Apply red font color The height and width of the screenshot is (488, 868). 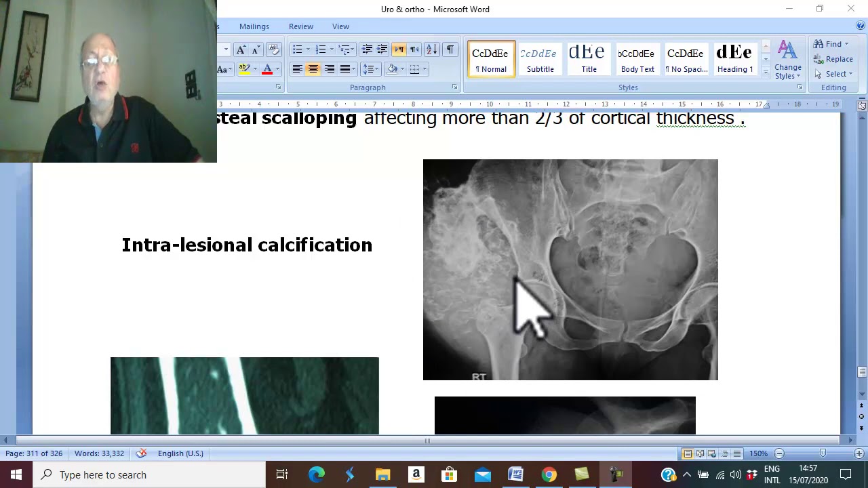(267, 69)
